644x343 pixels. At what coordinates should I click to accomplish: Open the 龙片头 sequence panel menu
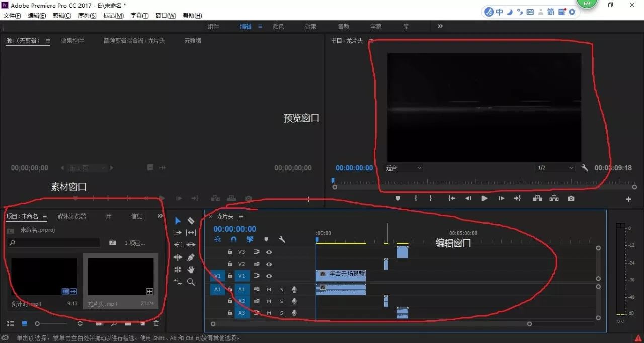(240, 216)
